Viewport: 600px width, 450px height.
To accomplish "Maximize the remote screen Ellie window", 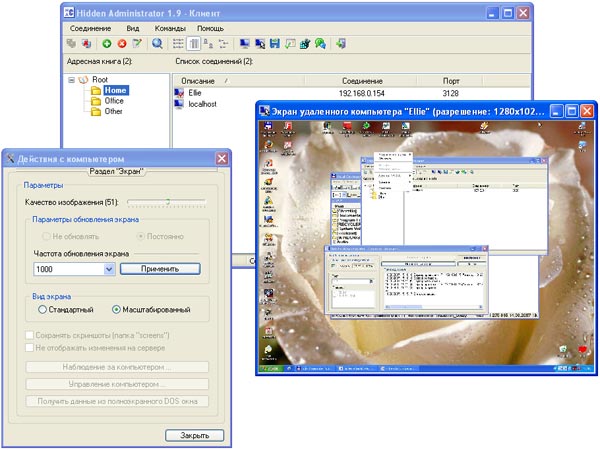I will pyautogui.click(x=572, y=111).
